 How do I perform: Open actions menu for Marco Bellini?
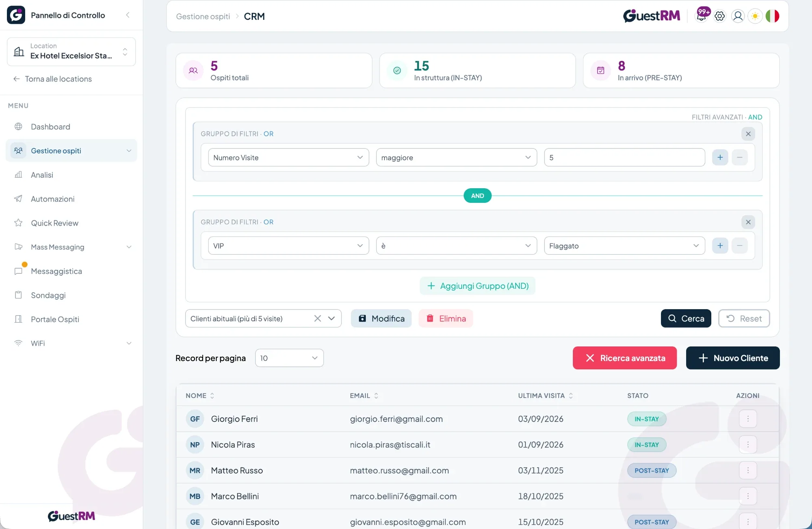point(748,496)
